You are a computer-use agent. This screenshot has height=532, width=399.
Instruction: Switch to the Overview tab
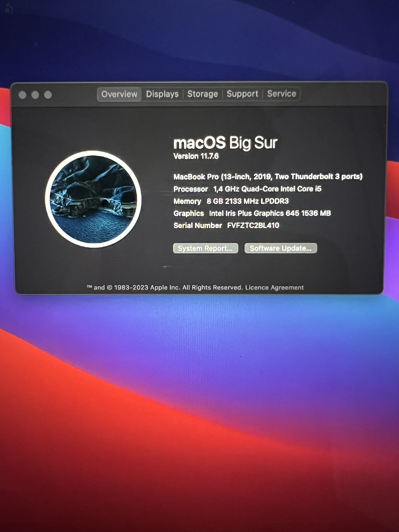pos(119,94)
